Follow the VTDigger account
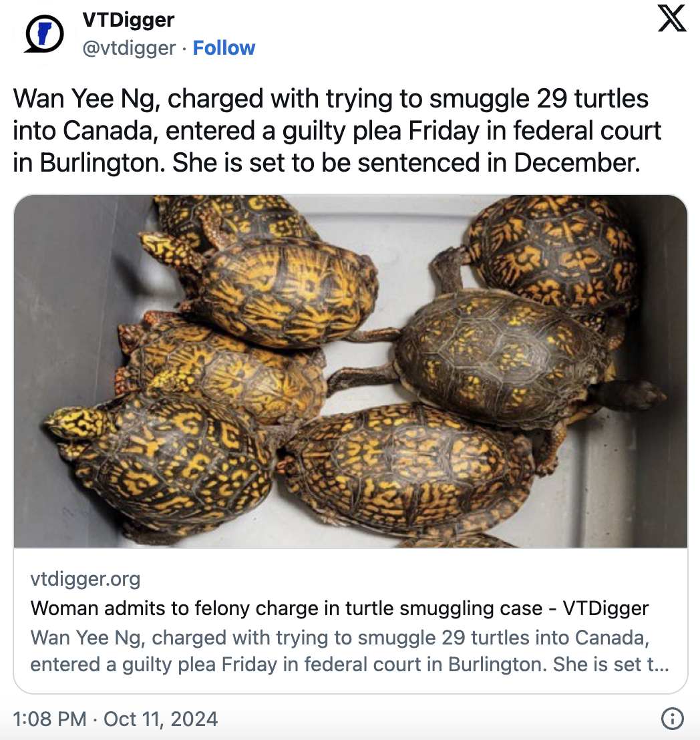The height and width of the screenshot is (740, 700). (224, 48)
